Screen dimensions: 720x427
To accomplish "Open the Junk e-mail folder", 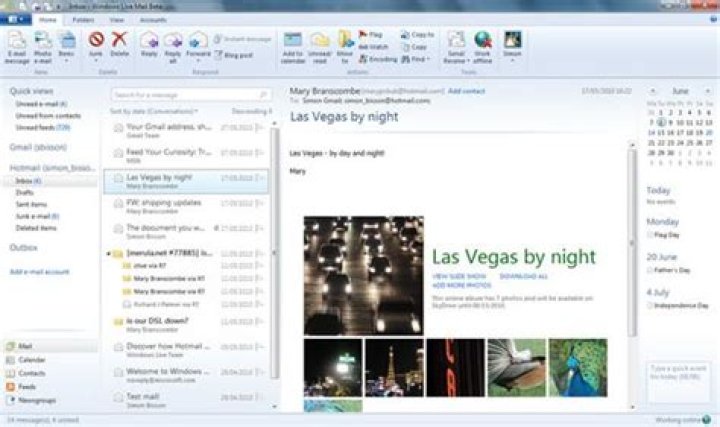I will tap(37, 216).
